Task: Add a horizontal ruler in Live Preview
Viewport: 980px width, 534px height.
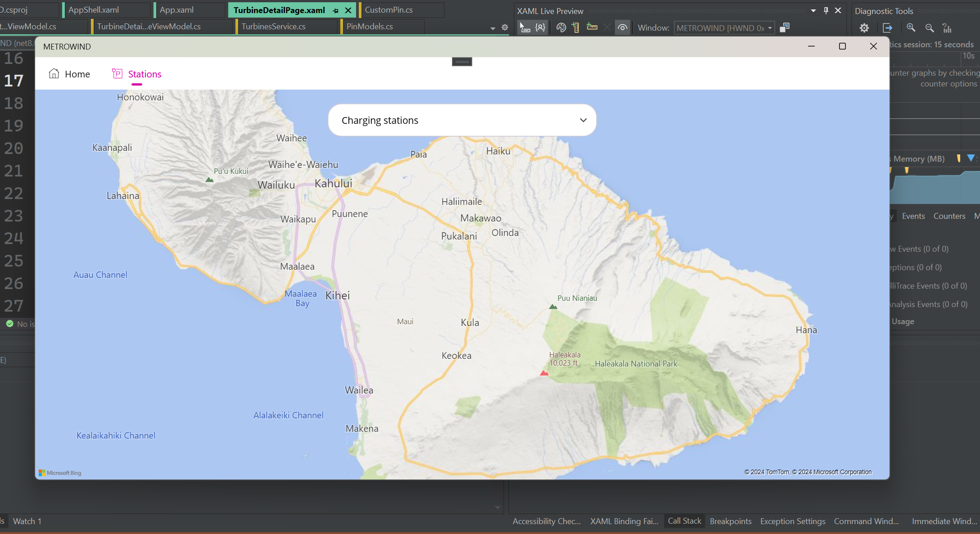Action: 592,28
